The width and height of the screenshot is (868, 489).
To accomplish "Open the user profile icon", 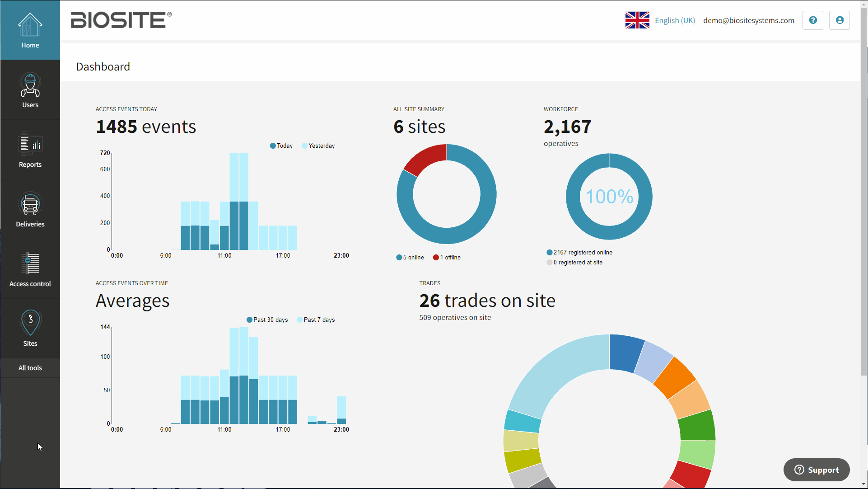I will (x=839, y=20).
